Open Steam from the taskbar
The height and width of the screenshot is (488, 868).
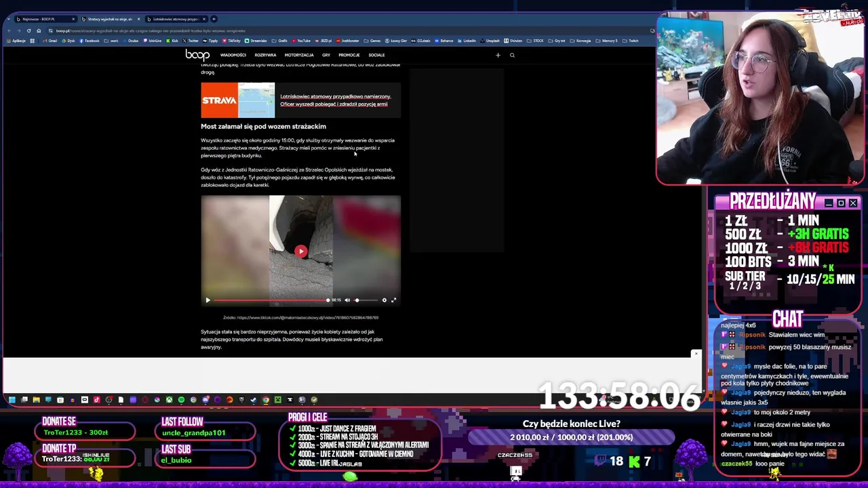(x=254, y=400)
